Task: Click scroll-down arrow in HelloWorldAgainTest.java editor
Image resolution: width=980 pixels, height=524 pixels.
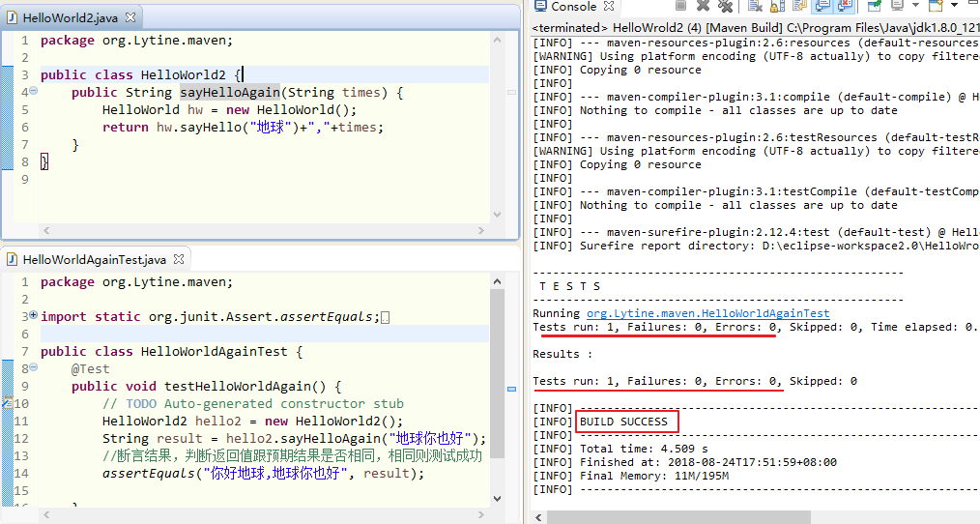Action: [498, 498]
